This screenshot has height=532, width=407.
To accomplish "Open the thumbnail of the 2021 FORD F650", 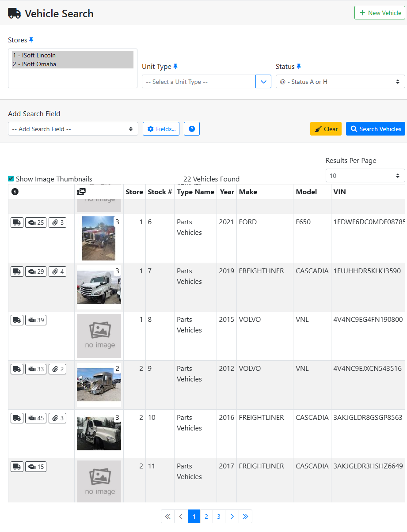I will [99, 238].
